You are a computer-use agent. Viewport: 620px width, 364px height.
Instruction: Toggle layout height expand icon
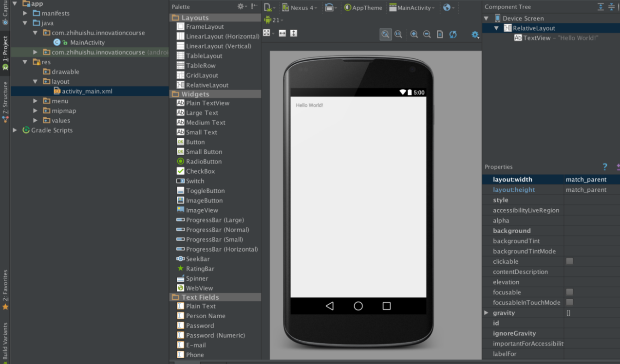pyautogui.click(x=293, y=33)
